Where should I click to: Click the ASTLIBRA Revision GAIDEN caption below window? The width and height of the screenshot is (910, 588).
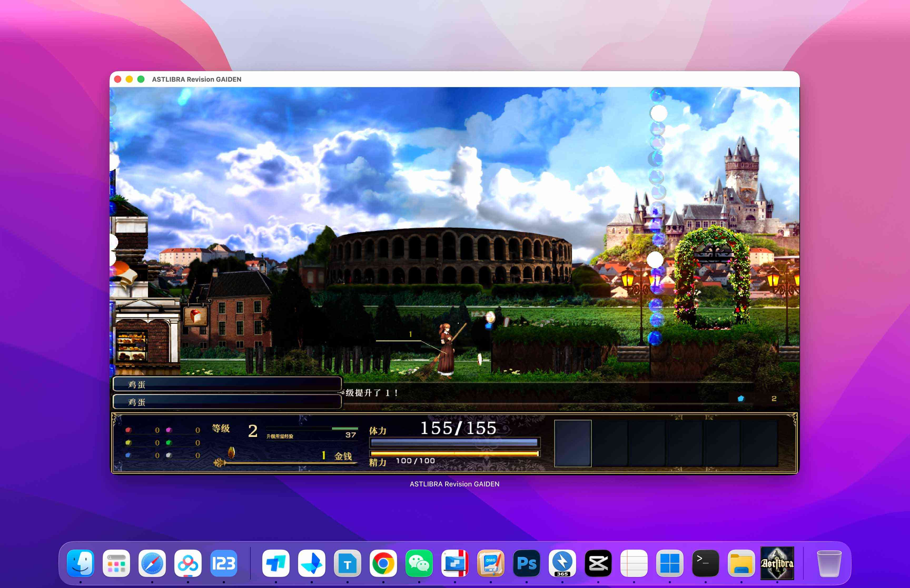point(454,484)
